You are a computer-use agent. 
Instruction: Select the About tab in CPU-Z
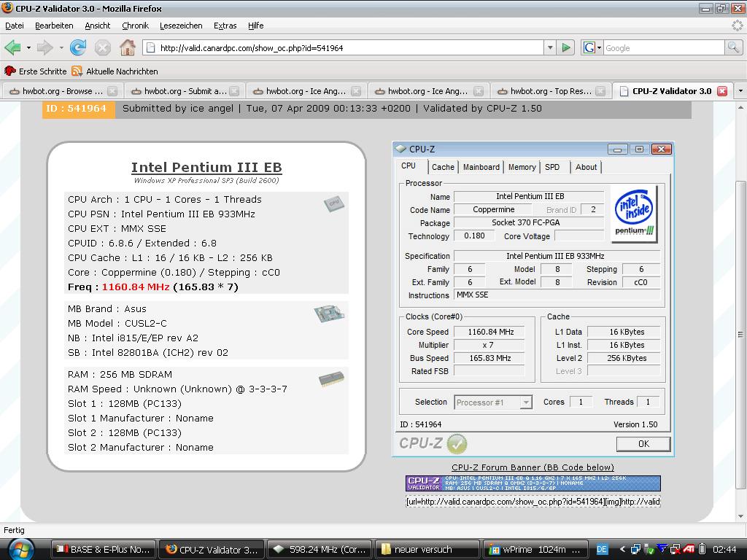click(586, 167)
